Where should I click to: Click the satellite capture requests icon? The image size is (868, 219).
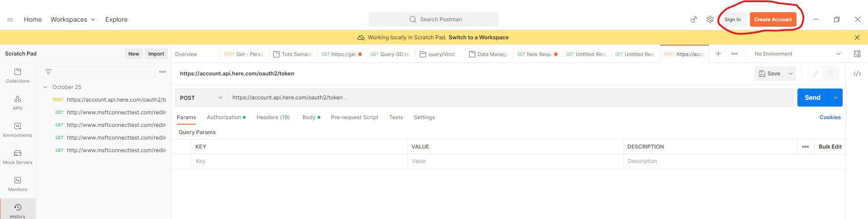[x=694, y=19]
